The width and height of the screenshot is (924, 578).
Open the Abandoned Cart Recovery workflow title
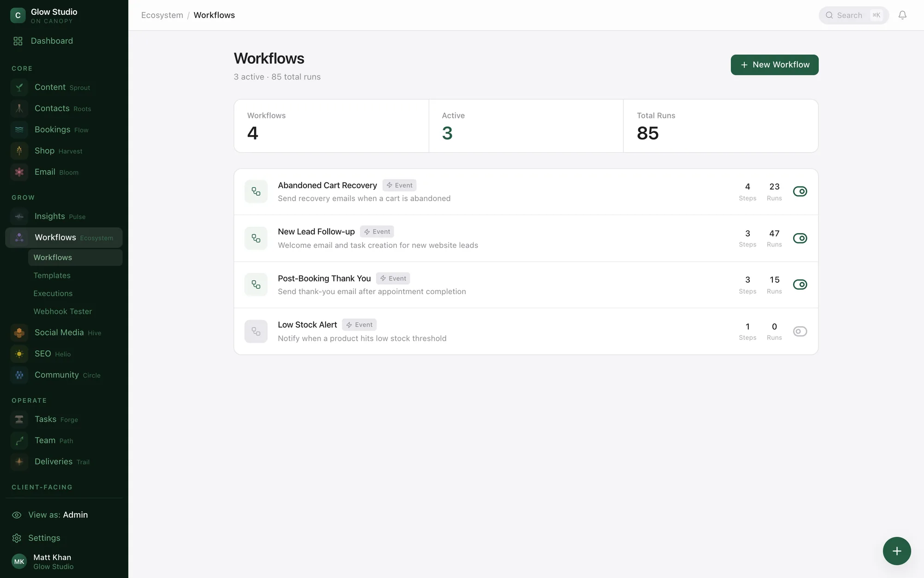327,185
